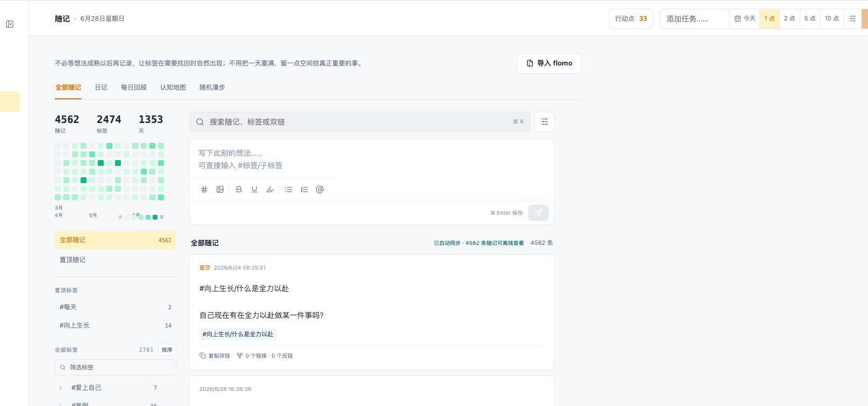Screen dimensions: 868x406
Task: Click the 置顶 label on the pinned note
Action: (205, 267)
